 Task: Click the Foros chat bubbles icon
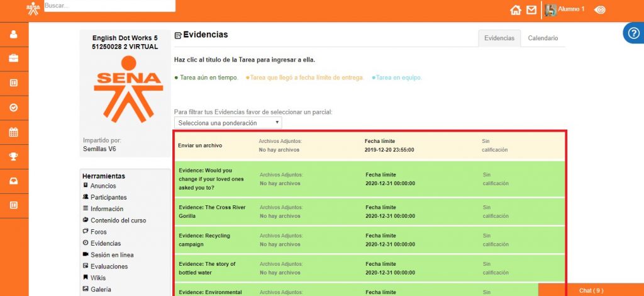pyautogui.click(x=86, y=232)
